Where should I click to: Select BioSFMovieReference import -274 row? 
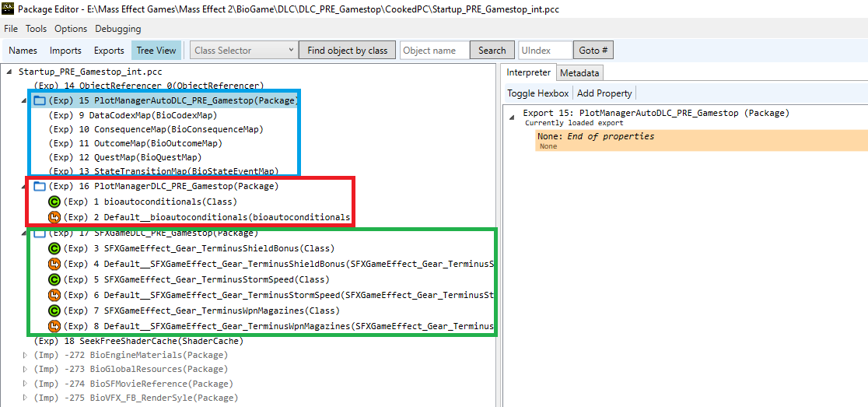click(x=134, y=384)
